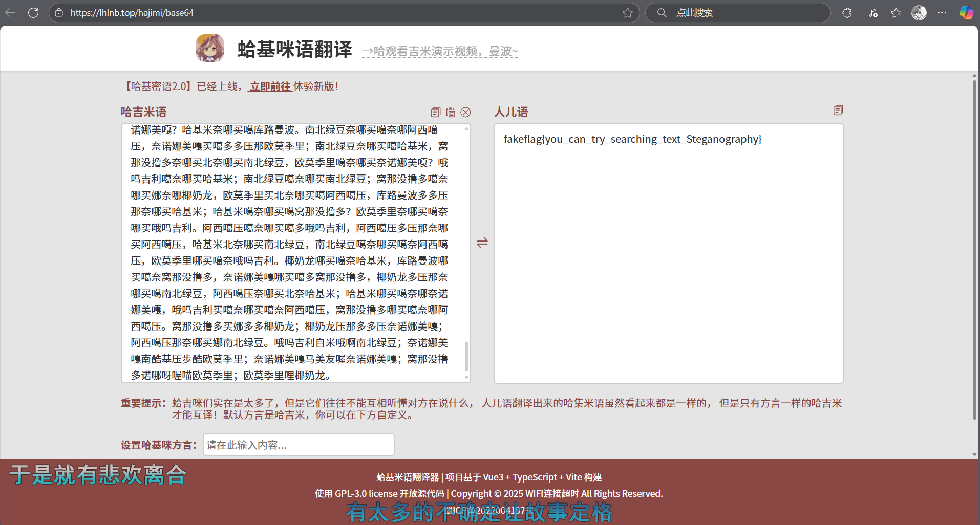
Task: Copy the 人儿语 translation result
Action: tap(838, 110)
